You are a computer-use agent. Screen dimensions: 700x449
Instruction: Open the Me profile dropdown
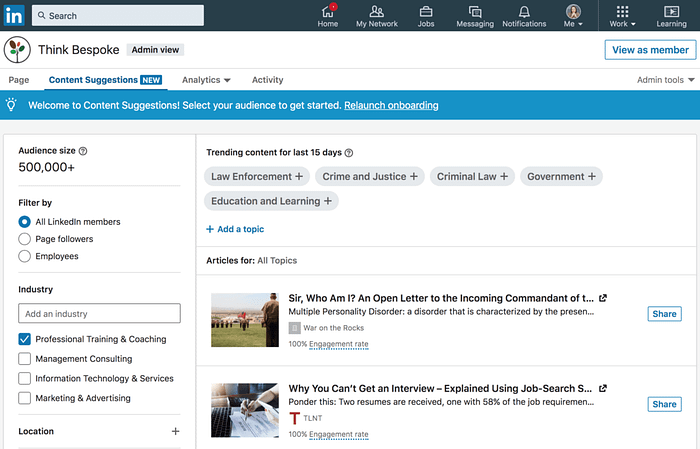click(x=573, y=16)
